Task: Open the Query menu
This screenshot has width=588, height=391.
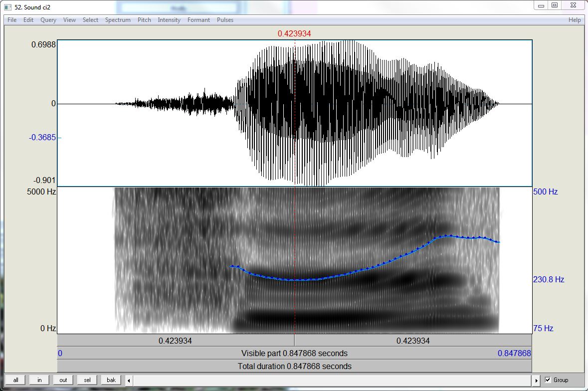Action: (x=48, y=20)
